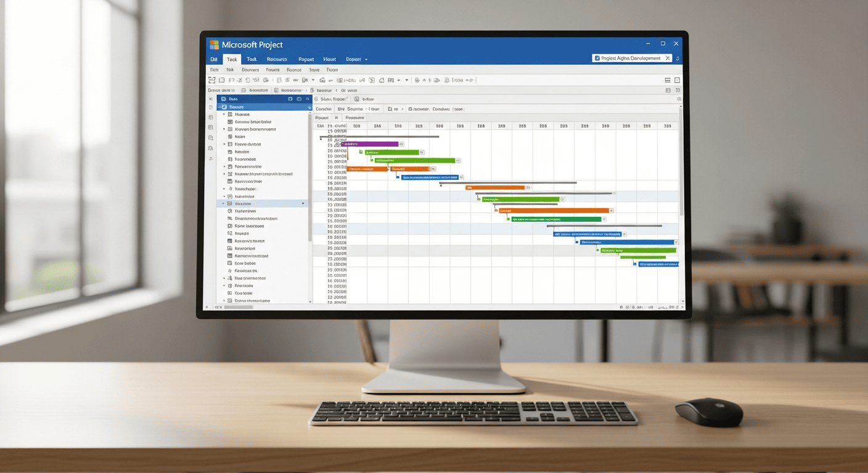Switch to the Report ribbon tab
This screenshot has height=473, width=868.
[x=306, y=60]
